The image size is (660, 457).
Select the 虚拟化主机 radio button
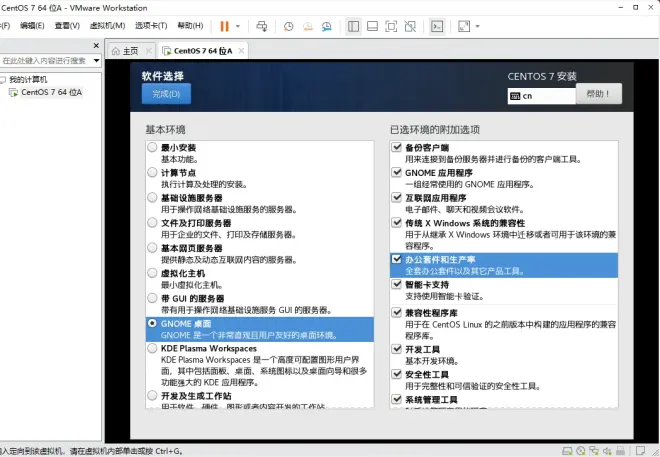coord(152,273)
